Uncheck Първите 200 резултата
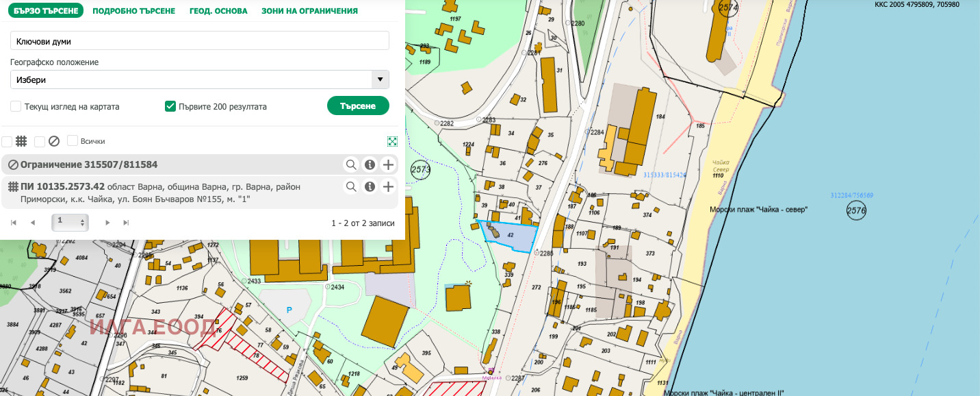Screen dimensions: 980x396 coord(170,106)
